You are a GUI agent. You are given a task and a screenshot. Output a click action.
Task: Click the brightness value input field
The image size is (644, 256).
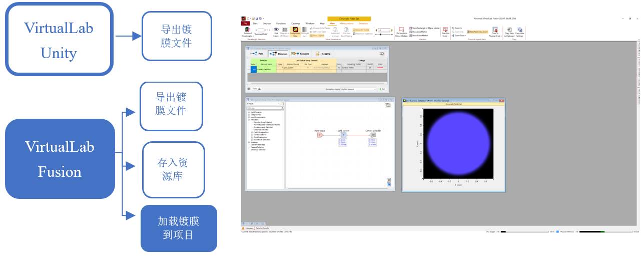[384, 30]
